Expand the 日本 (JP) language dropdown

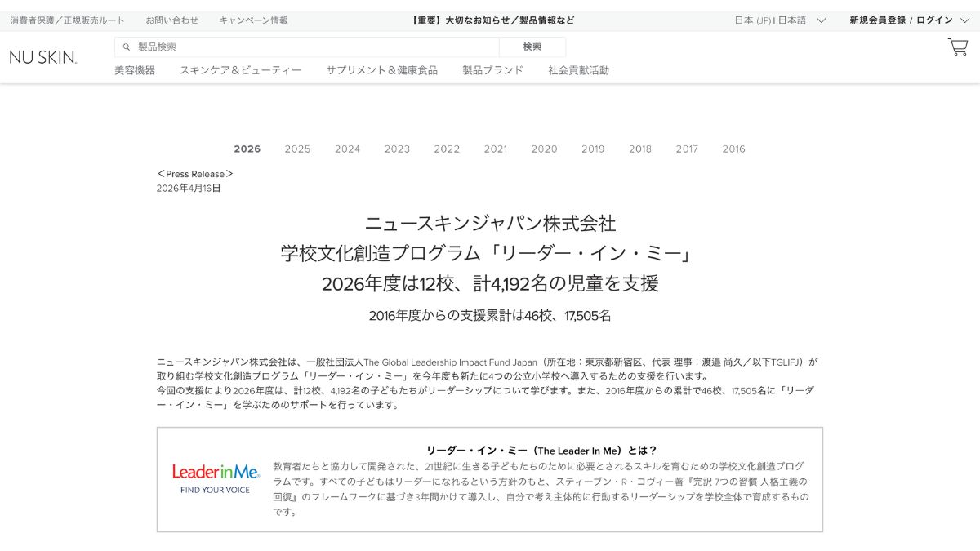tap(780, 20)
